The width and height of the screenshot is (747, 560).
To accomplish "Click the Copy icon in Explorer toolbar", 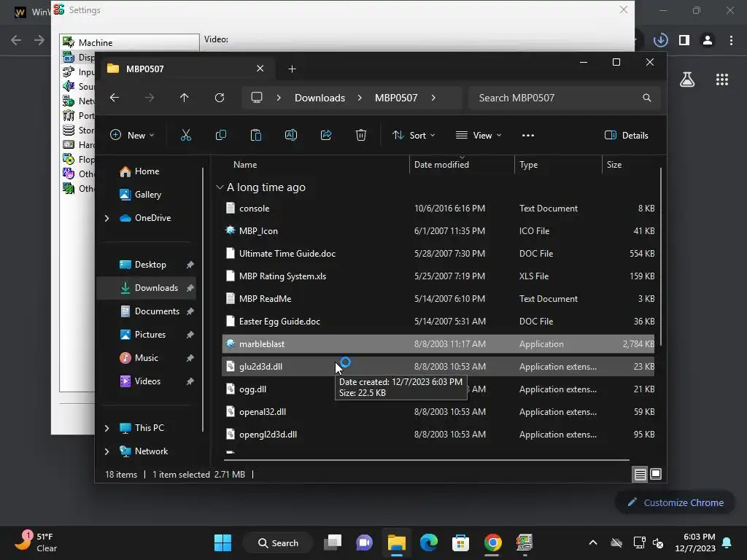I will pyautogui.click(x=221, y=135).
